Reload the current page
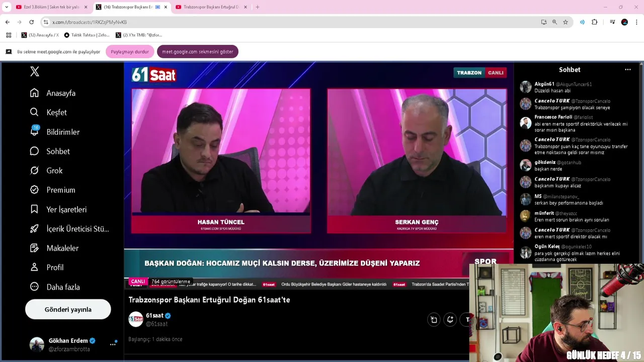 click(31, 22)
